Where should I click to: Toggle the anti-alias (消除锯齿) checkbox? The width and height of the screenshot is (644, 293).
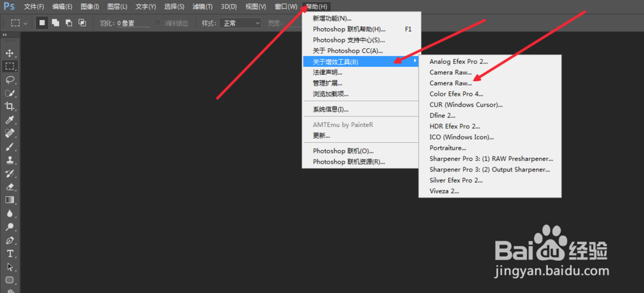click(x=158, y=23)
